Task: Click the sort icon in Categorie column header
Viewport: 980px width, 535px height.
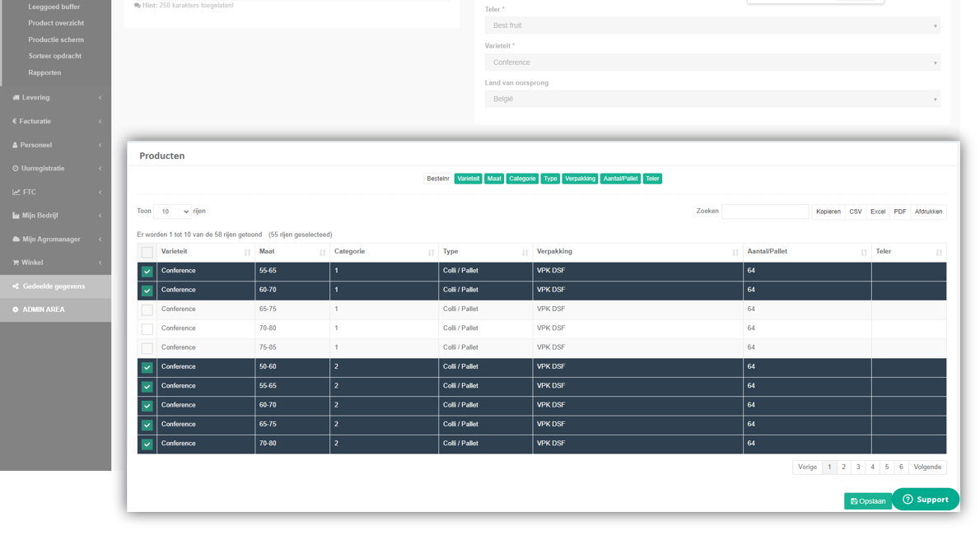Action: tap(432, 253)
